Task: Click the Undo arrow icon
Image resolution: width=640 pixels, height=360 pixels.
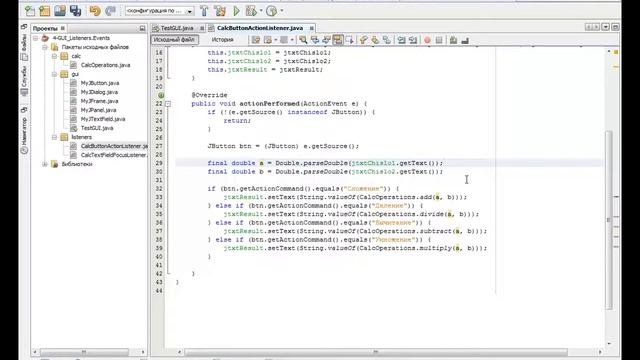Action: pyautogui.click(x=95, y=11)
